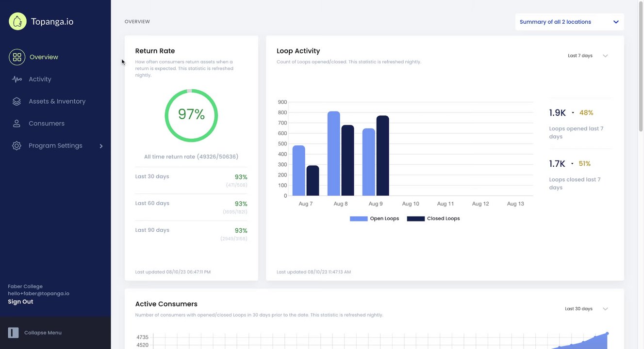This screenshot has width=644, height=349.
Task: Toggle Open Loops legend in chart
Action: (x=374, y=219)
